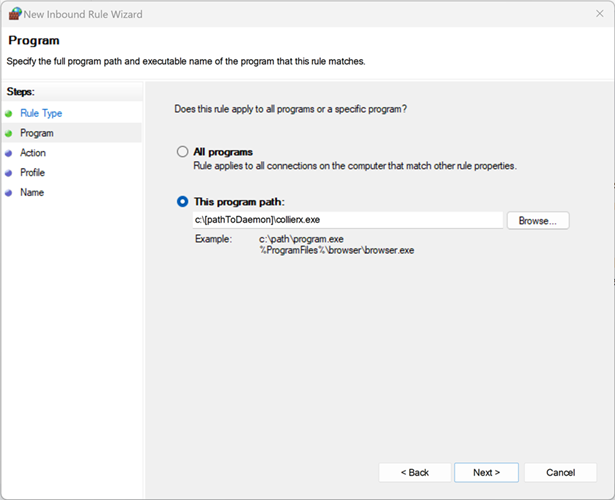Viewport: 615px width, 500px height.
Task: Click the purple bullet beside Action
Action: point(9,154)
